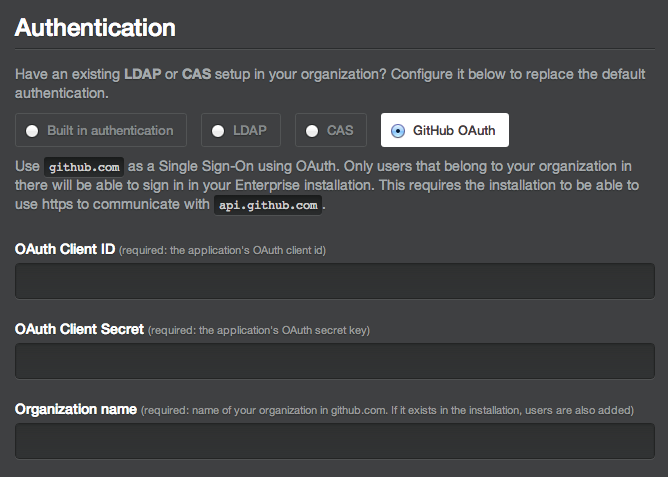Click the Authentication heading
Image resolution: width=668 pixels, height=477 pixels.
pyautogui.click(x=96, y=27)
